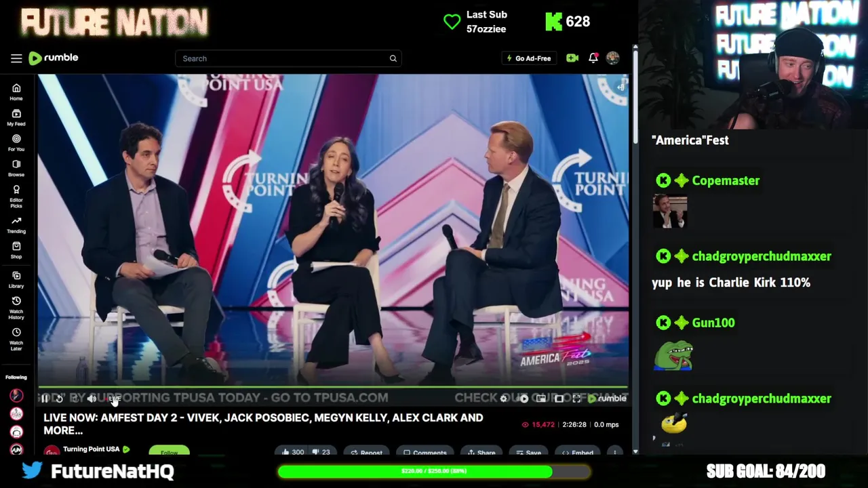The image size is (868, 488).
Task: Open second followed channel avatar in sidebar
Action: tap(16, 413)
